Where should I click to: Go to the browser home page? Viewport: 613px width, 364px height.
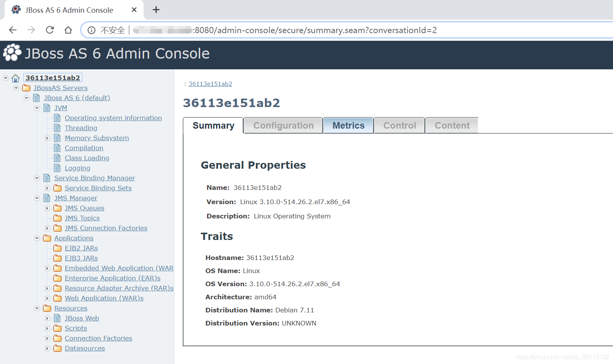[x=68, y=30]
